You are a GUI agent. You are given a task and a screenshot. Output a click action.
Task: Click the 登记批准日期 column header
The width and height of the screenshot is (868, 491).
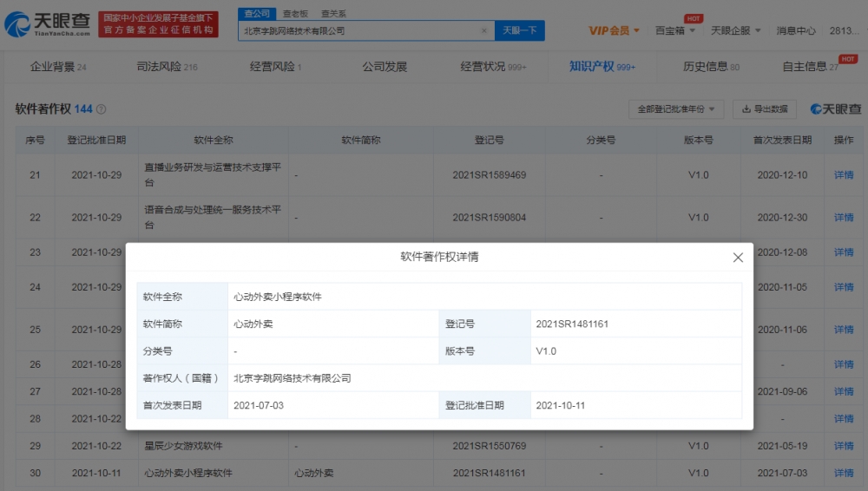tap(96, 140)
